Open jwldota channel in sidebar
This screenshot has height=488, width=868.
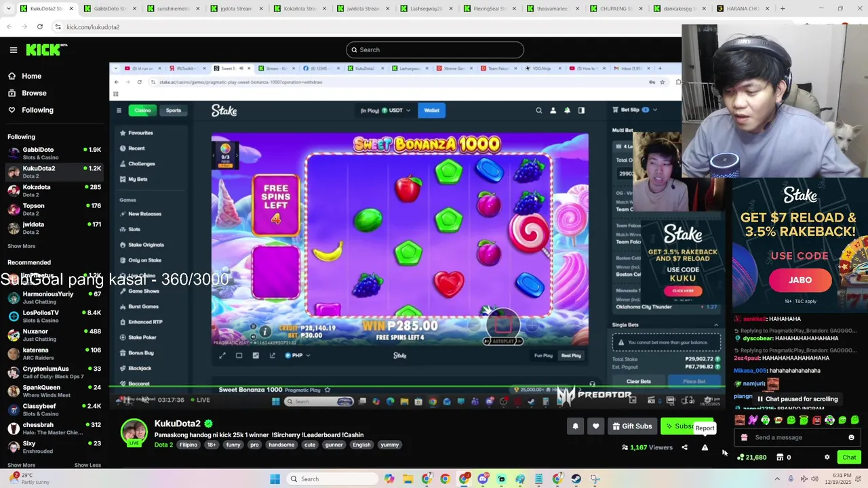pyautogui.click(x=54, y=228)
